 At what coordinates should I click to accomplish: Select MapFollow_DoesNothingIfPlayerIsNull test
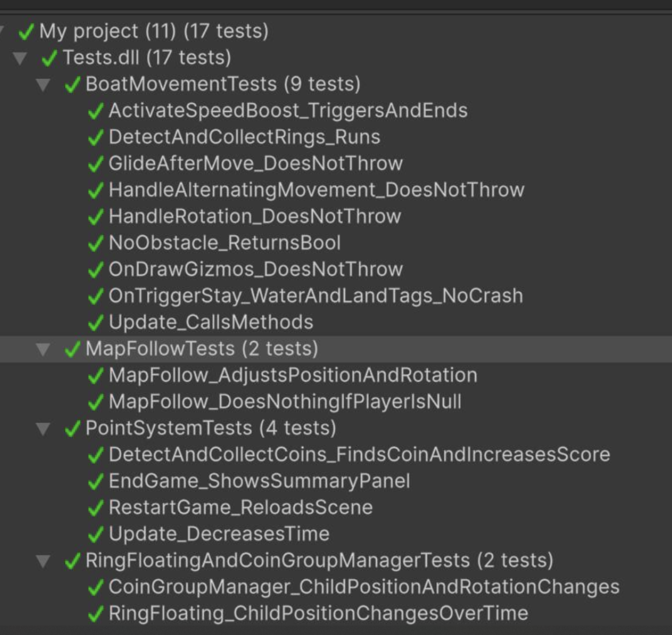coord(285,402)
